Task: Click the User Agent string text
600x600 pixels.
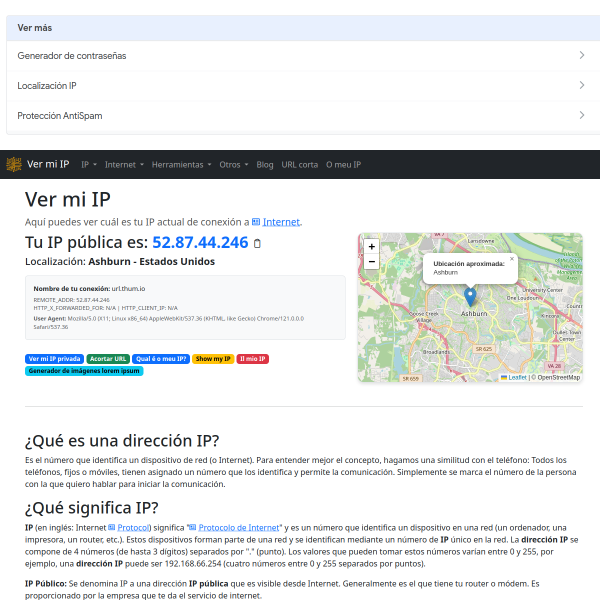Action: [168, 323]
